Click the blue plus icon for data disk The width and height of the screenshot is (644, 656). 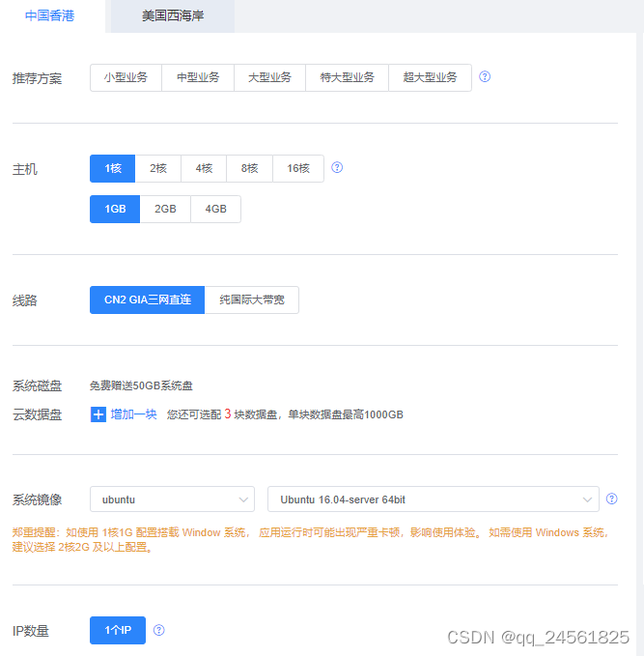(x=98, y=414)
